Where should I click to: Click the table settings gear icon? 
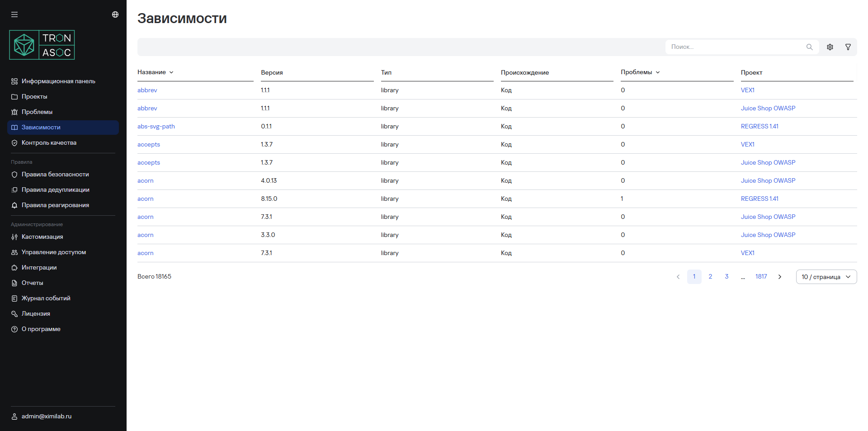coord(830,47)
